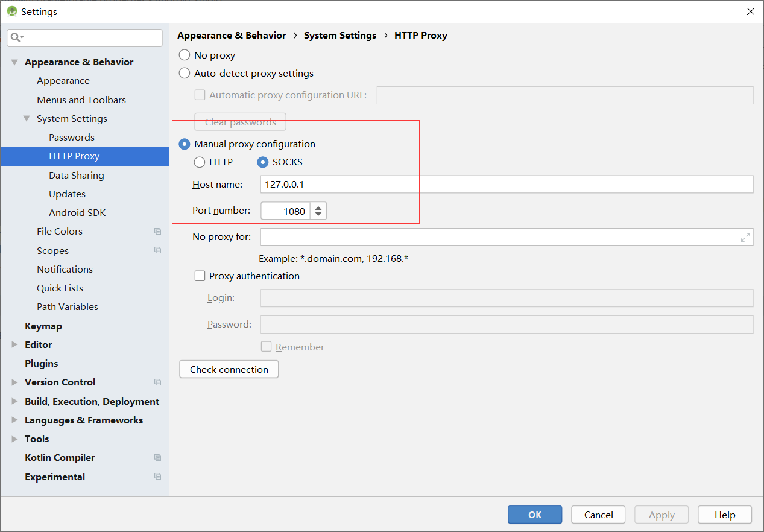Click the search magnifier icon in settings

tap(17, 37)
